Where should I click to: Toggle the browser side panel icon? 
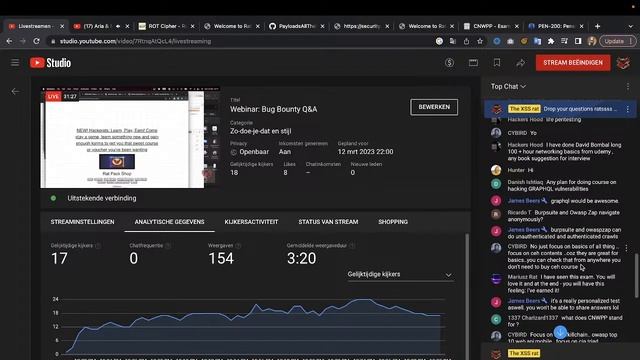pos(578,41)
